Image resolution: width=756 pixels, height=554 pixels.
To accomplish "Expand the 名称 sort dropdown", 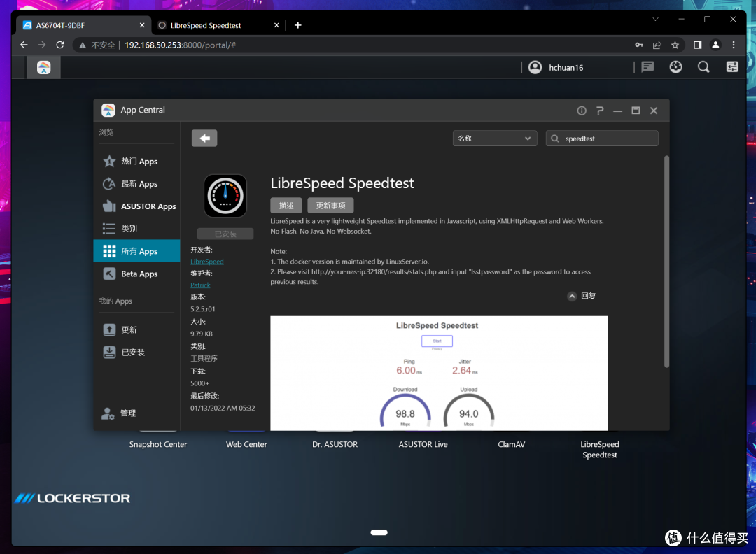I will (495, 138).
